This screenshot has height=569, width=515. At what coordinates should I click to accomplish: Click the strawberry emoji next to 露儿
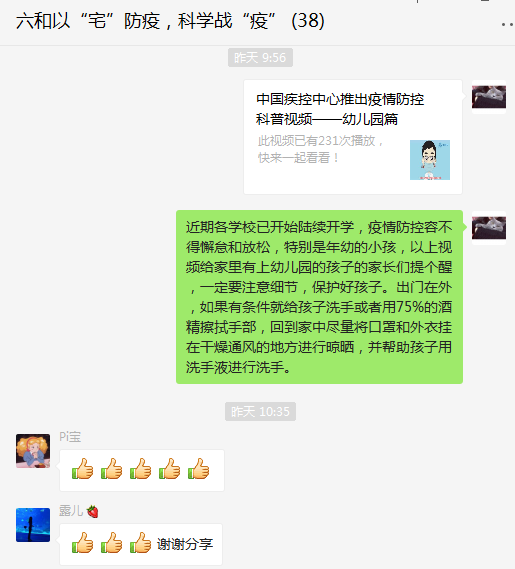93,511
